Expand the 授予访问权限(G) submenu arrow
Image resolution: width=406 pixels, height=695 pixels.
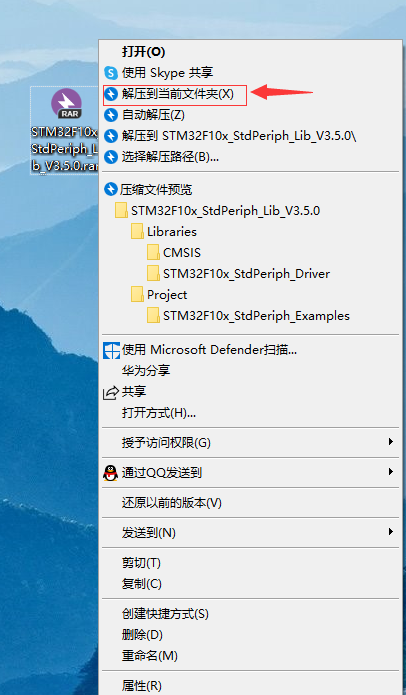[x=390, y=441]
